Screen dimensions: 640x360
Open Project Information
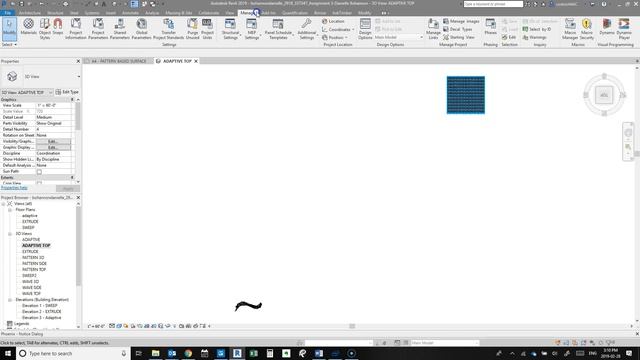76,29
